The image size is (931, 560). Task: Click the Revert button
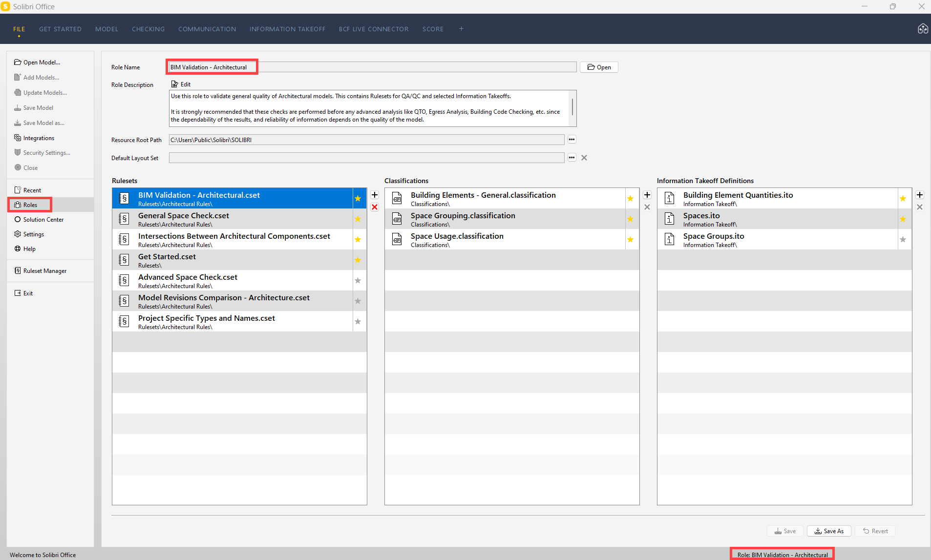(x=875, y=531)
